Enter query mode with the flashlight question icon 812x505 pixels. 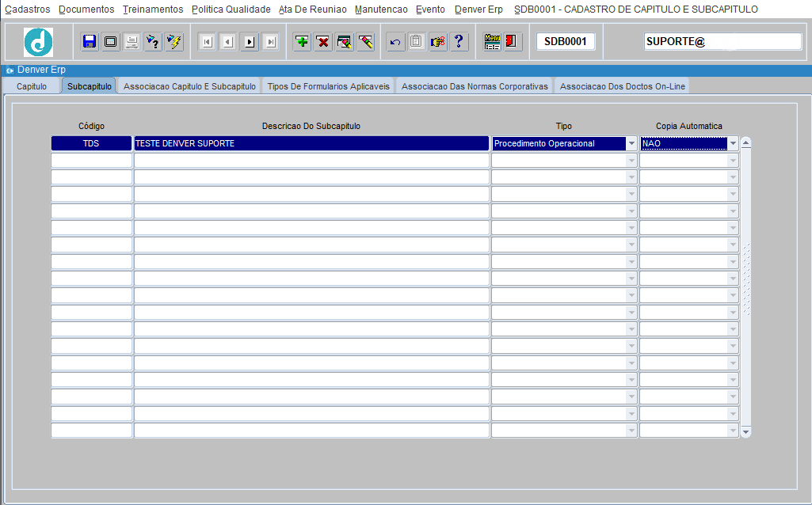[153, 41]
